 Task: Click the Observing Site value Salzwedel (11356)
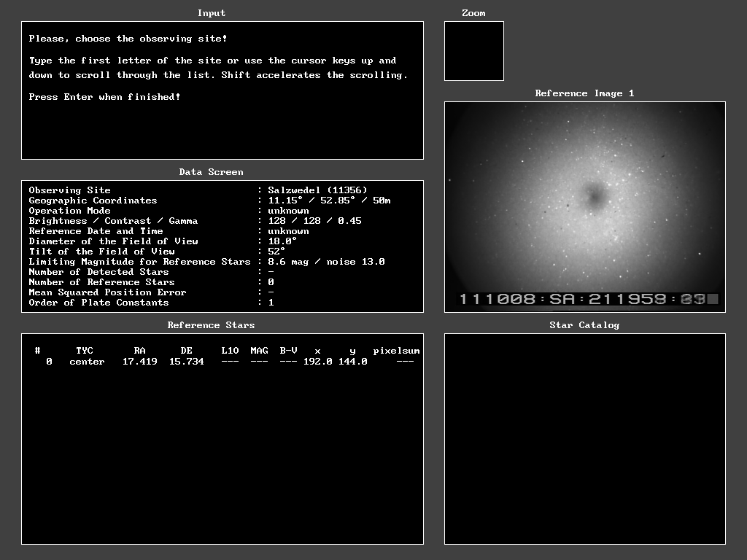(317, 190)
